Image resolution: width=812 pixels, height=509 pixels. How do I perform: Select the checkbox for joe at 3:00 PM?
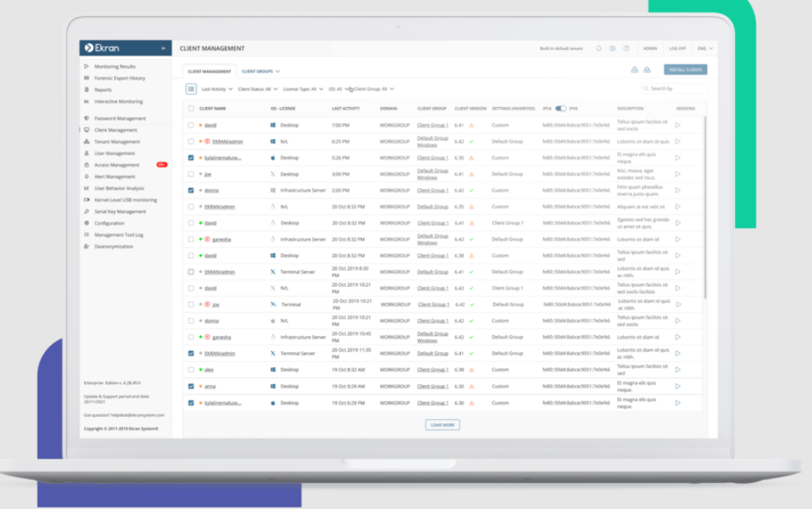point(191,174)
